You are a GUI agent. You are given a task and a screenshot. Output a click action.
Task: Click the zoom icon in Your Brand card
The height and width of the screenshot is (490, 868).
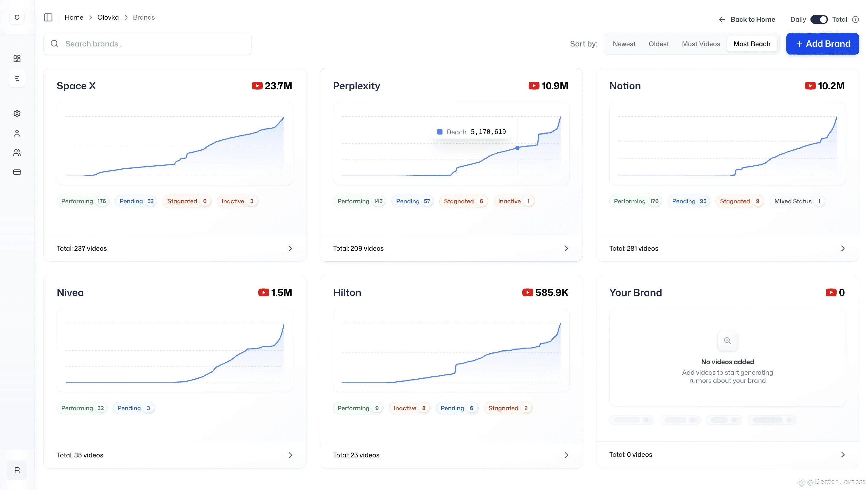(x=727, y=341)
